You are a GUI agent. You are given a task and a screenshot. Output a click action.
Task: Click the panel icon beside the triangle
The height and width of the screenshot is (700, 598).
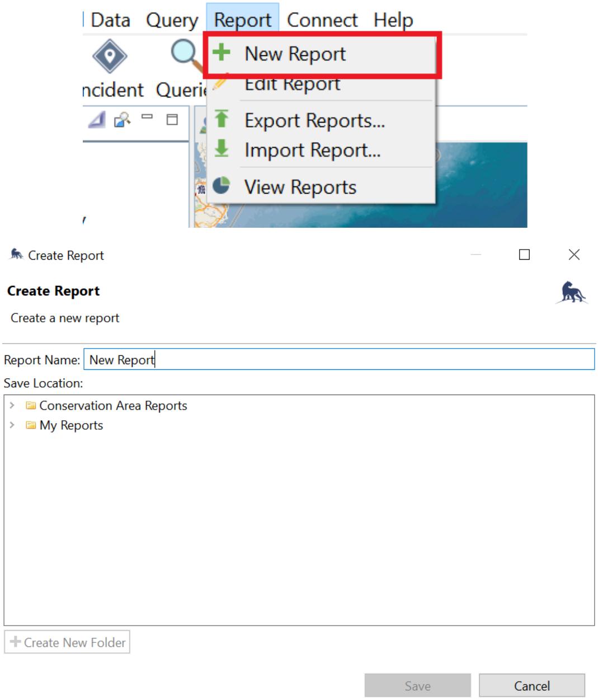pyautogui.click(x=122, y=119)
